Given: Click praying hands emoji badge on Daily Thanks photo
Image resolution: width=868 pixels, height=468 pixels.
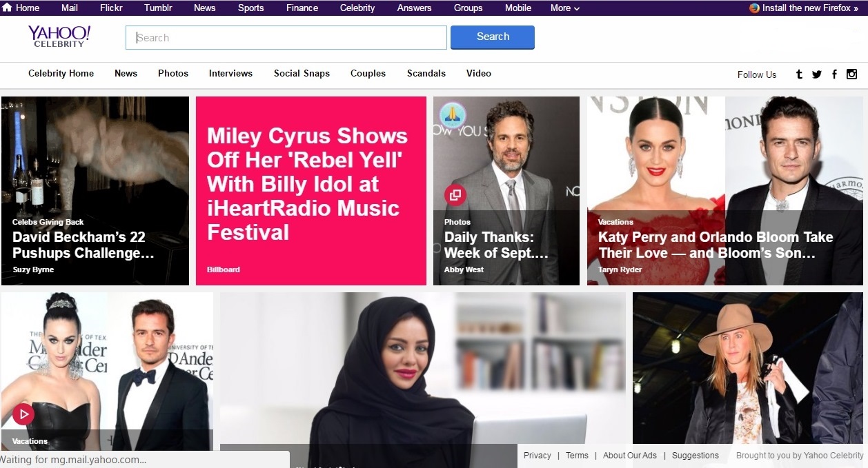Looking at the screenshot, I should pyautogui.click(x=453, y=114).
